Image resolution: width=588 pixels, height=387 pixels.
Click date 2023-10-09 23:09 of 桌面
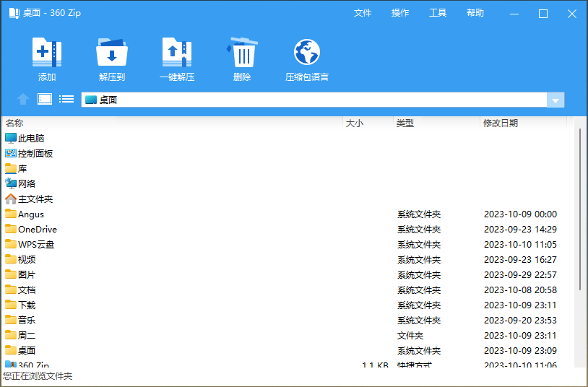coord(520,350)
